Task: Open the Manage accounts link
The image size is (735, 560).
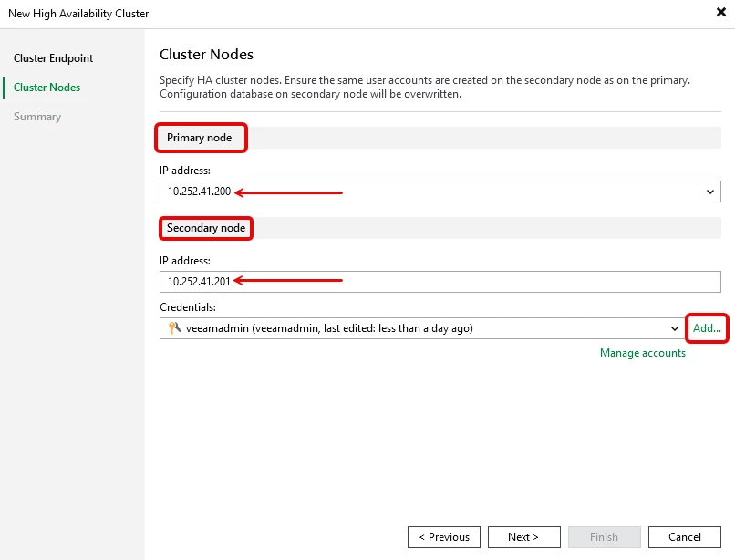Action: [x=642, y=353]
